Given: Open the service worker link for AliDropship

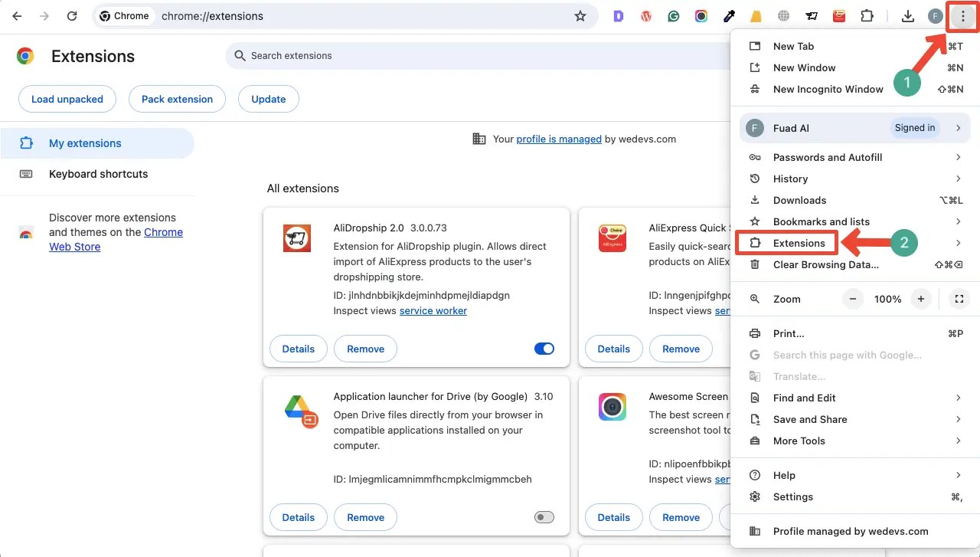Looking at the screenshot, I should click(x=433, y=310).
